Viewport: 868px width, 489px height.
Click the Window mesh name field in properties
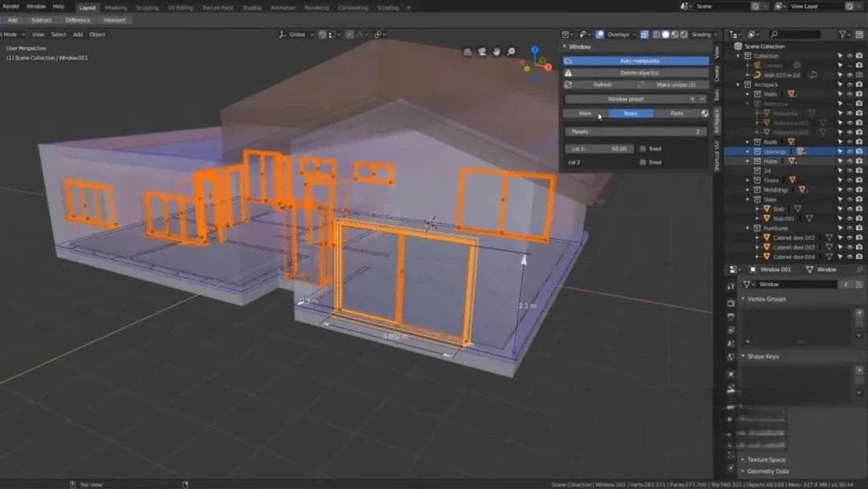point(796,284)
